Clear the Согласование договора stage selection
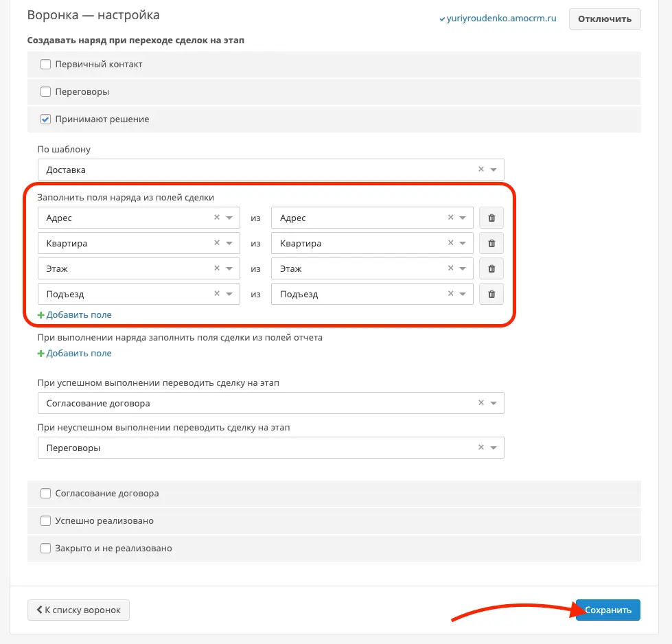This screenshot has height=644, width=672. pyautogui.click(x=481, y=402)
